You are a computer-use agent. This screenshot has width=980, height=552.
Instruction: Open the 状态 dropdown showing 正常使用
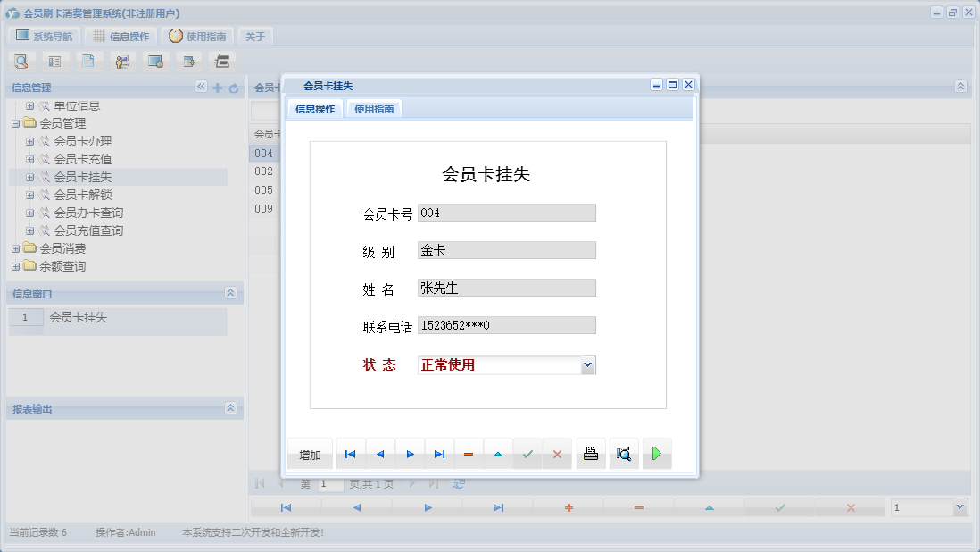[587, 364]
